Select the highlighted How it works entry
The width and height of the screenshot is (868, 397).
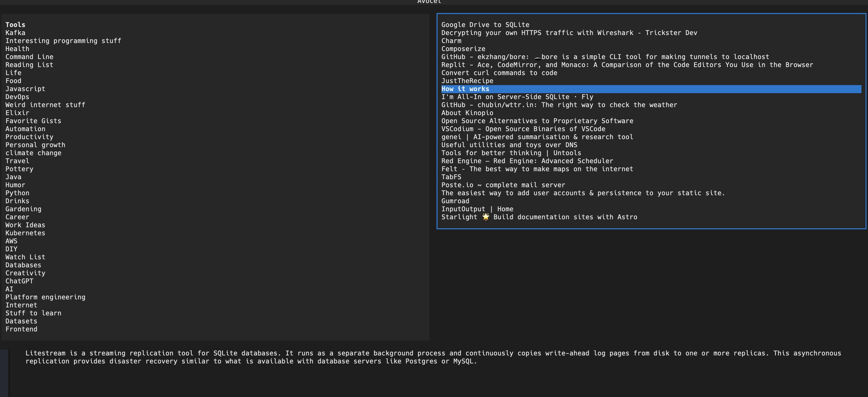(x=465, y=89)
